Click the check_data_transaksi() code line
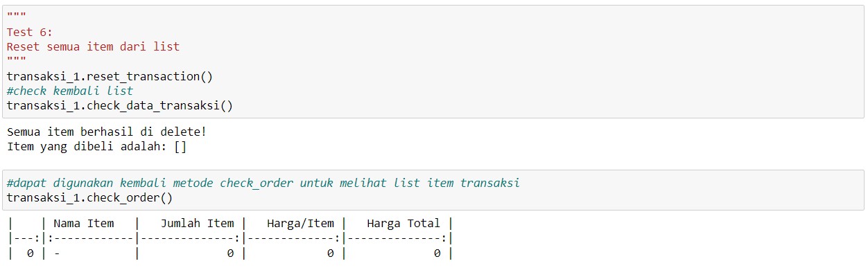 120,105
